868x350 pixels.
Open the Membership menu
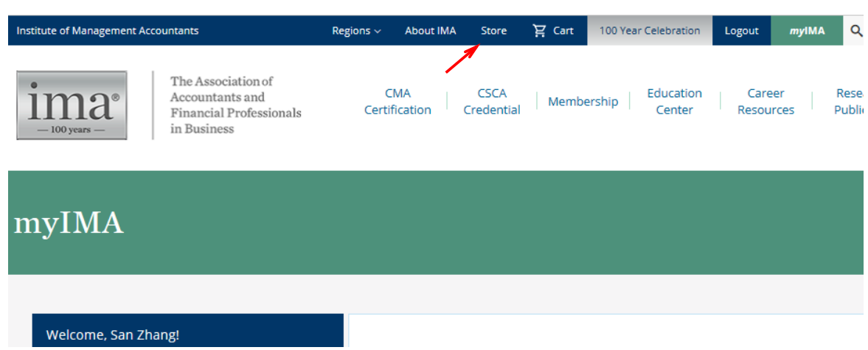pyautogui.click(x=583, y=102)
